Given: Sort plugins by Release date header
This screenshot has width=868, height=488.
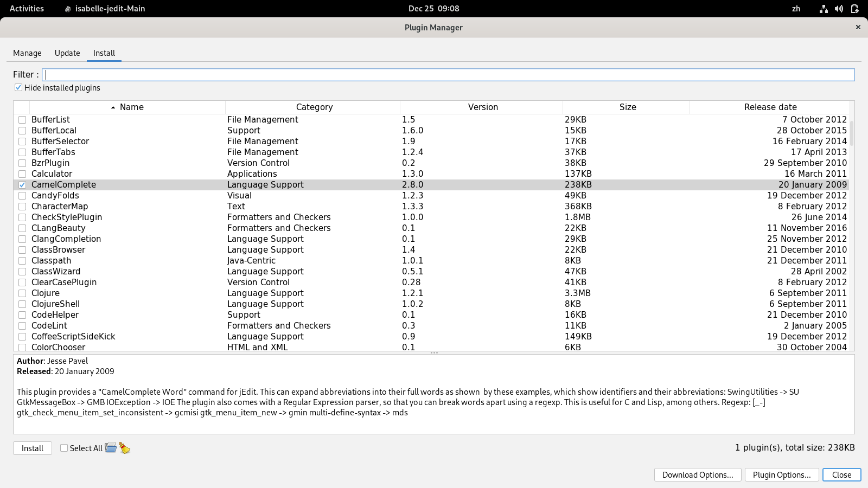Looking at the screenshot, I should (770, 107).
